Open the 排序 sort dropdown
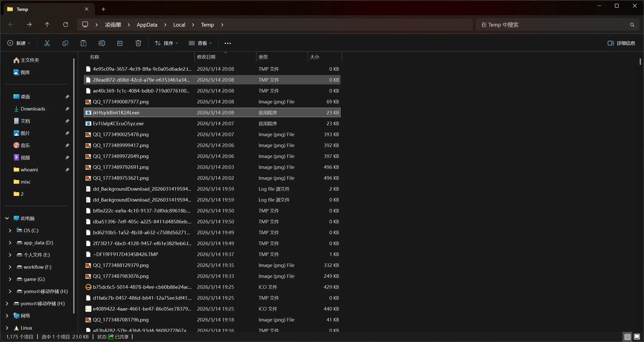The image size is (644, 342). 166,43
